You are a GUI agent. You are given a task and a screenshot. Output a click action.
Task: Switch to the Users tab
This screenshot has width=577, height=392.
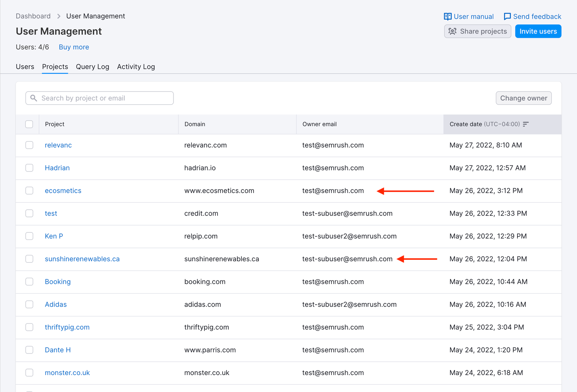pos(25,67)
